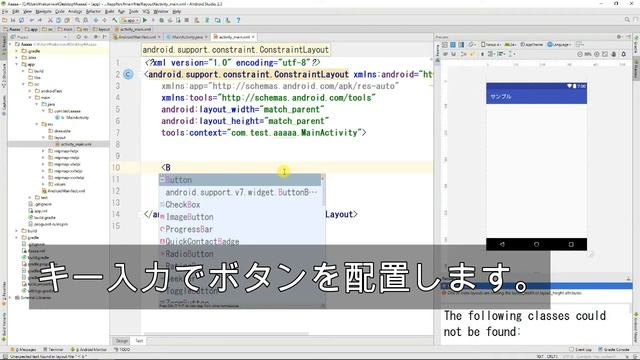Click the Find magnifier toolbar icon
The image size is (640, 360).
coord(77,20)
